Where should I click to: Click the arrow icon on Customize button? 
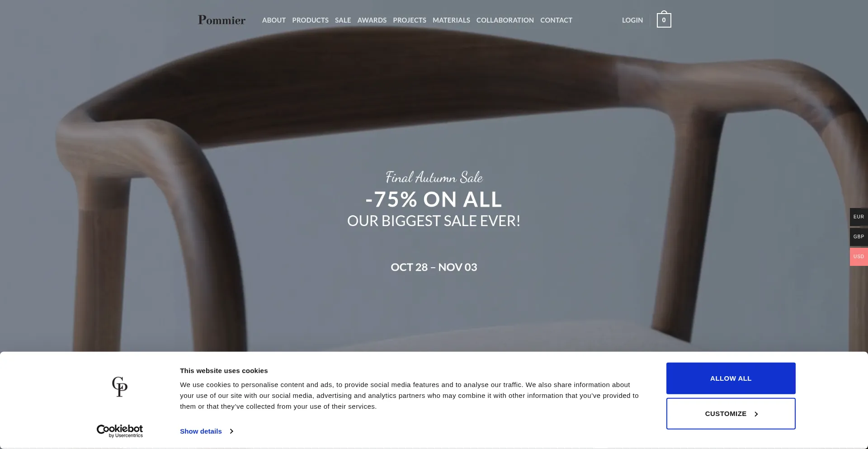pos(756,414)
